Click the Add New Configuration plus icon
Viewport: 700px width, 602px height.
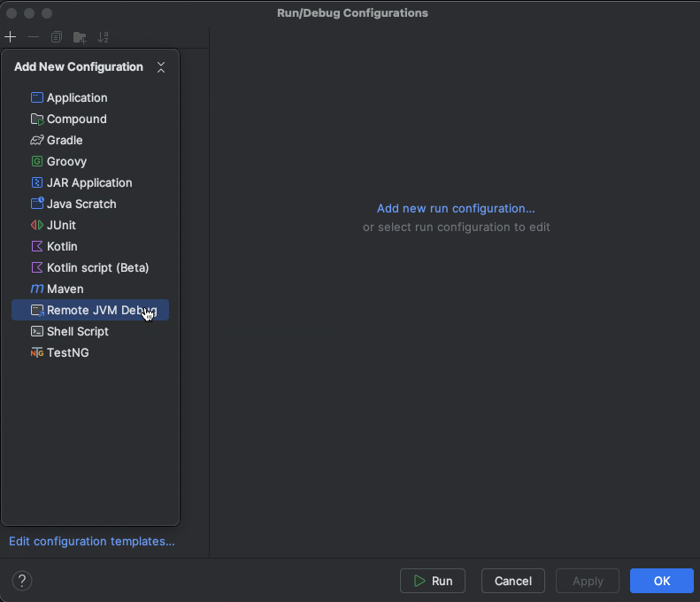pyautogui.click(x=11, y=37)
